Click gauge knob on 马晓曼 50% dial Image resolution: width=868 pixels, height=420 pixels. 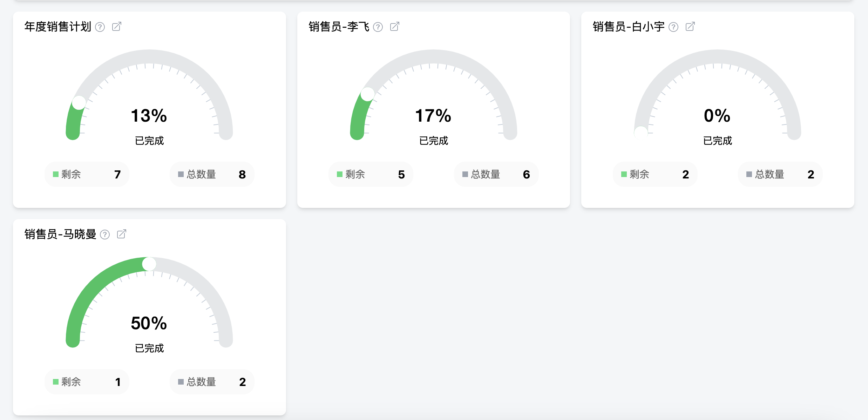click(149, 264)
